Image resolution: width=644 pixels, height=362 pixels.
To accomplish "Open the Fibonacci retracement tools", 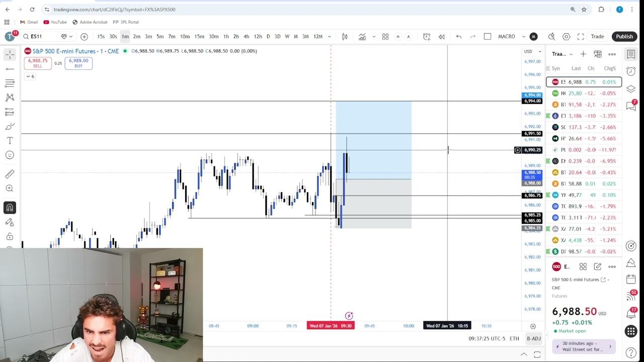I will pos(10,83).
